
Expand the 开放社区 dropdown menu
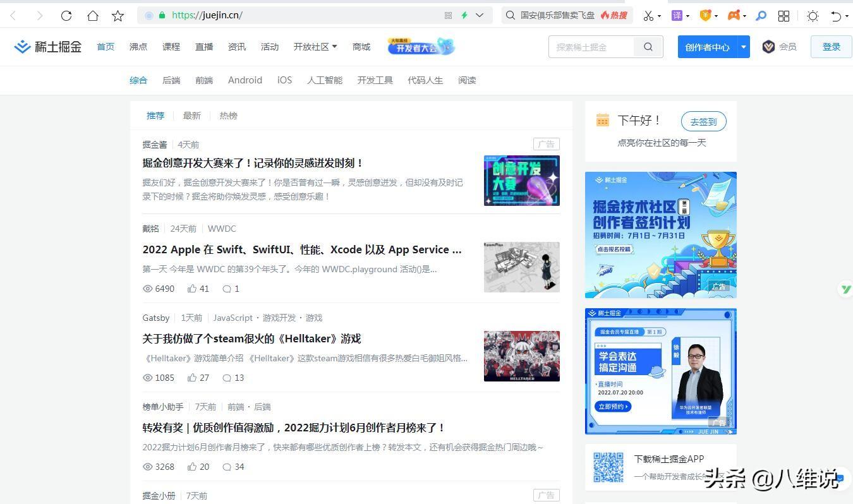click(315, 47)
